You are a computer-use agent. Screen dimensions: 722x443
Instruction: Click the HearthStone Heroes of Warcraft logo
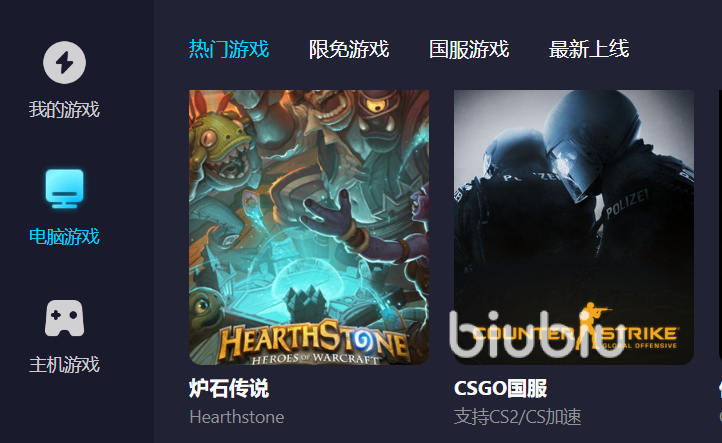pyautogui.click(x=314, y=343)
